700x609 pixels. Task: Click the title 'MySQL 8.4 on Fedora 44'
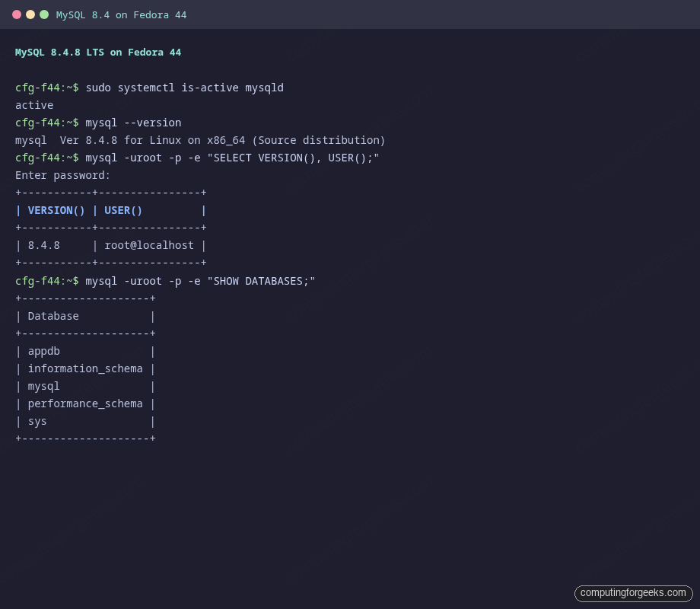pos(122,15)
